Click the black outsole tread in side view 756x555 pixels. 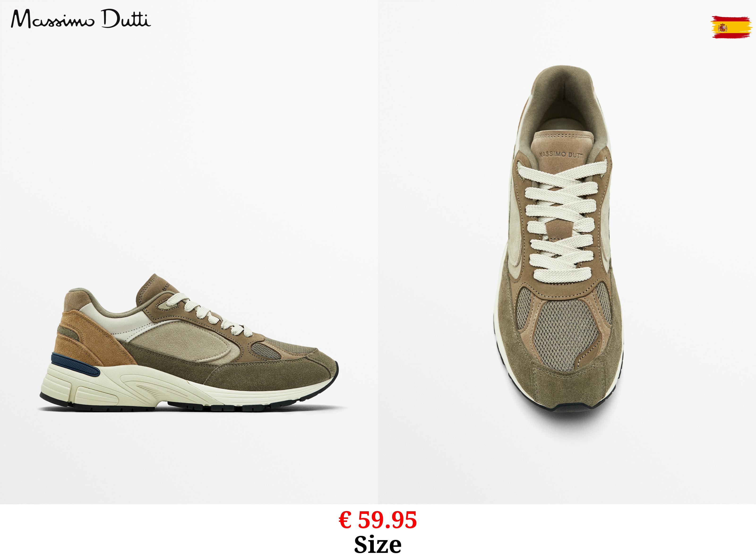pos(188,408)
